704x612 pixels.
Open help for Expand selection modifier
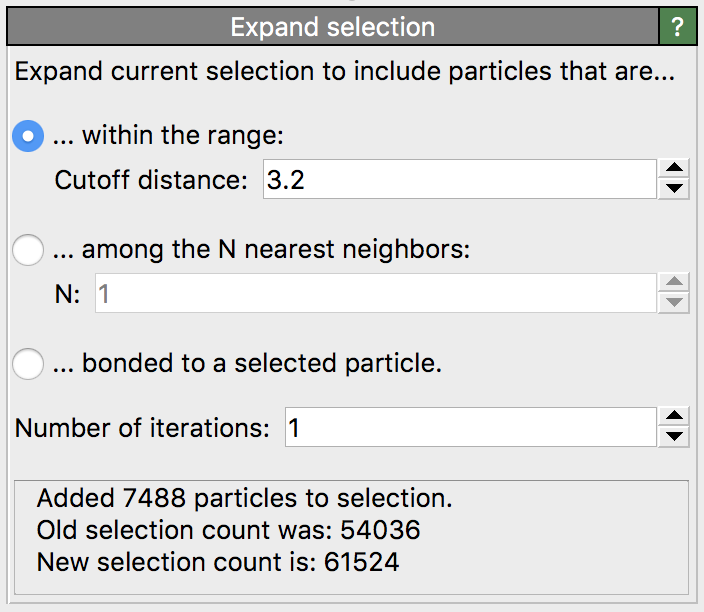(x=678, y=27)
